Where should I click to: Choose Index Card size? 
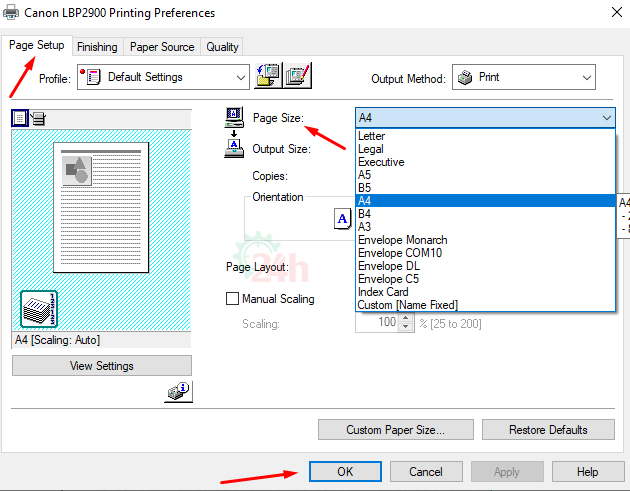(485, 292)
